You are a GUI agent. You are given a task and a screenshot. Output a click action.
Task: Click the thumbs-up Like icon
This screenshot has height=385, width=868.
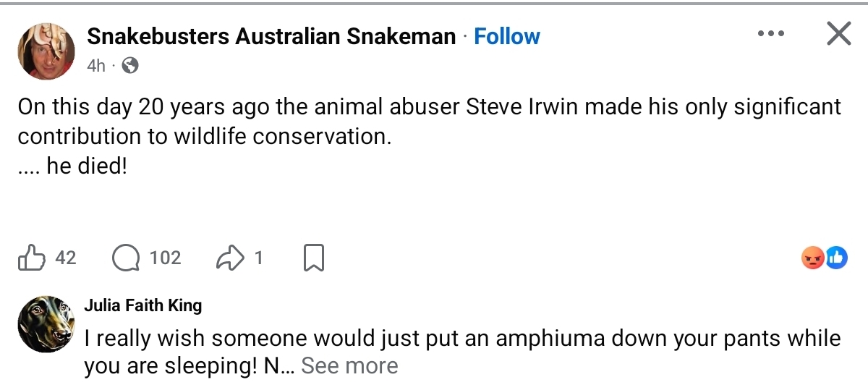point(31,258)
